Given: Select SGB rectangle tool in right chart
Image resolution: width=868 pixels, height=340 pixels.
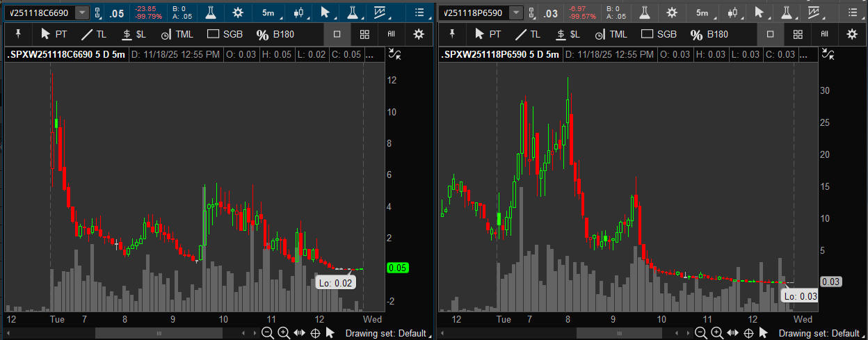Looking at the screenshot, I should [658, 34].
